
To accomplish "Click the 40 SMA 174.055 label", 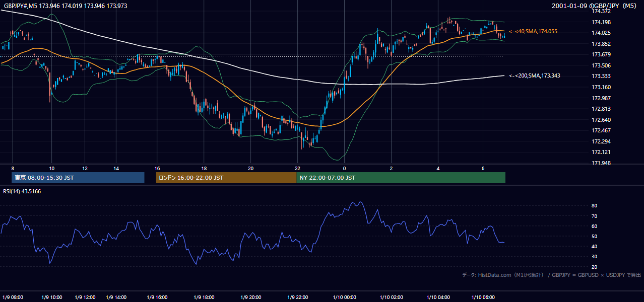I will pos(533,31).
